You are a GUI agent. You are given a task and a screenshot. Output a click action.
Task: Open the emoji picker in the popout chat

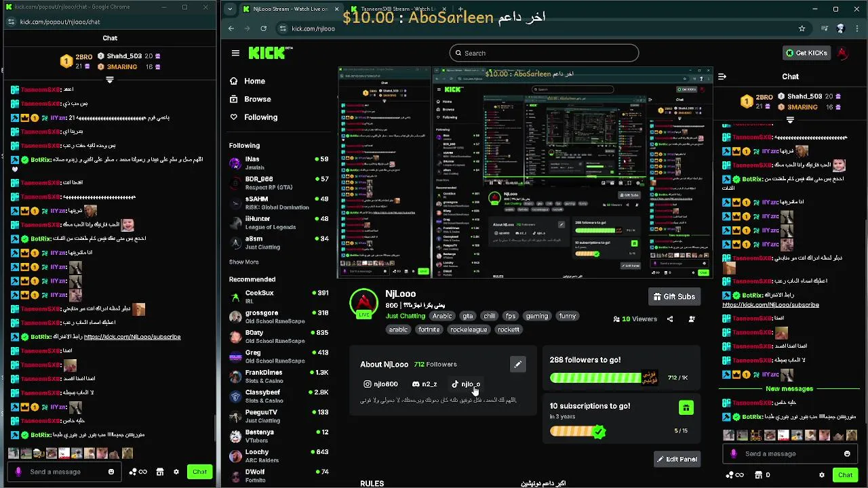point(111,472)
